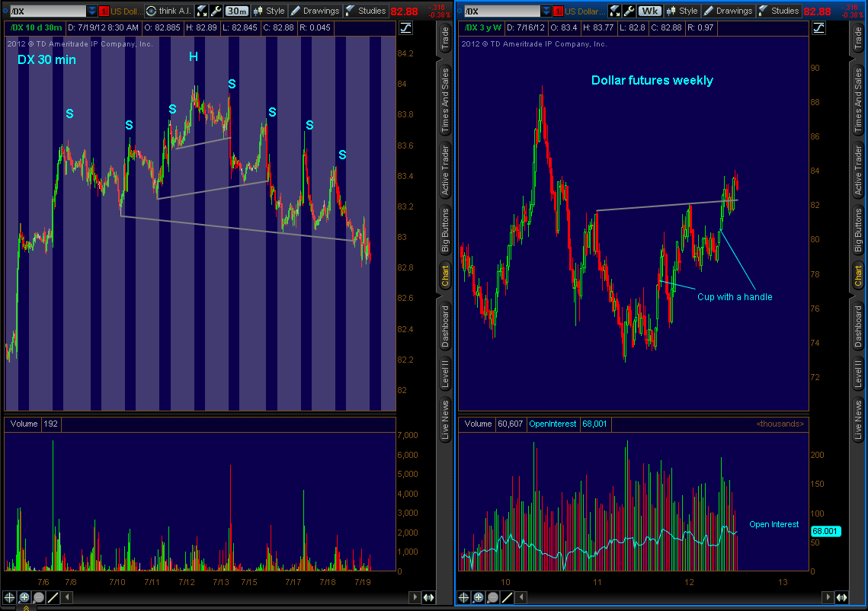Click the share chart icon in left toolbar
The width and height of the screenshot is (868, 611).
[202, 11]
